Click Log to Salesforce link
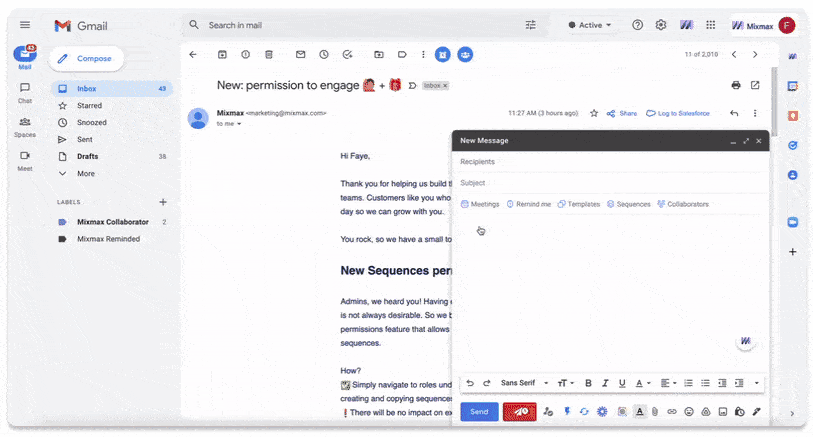Image resolution: width=813 pixels, height=437 pixels. click(x=678, y=113)
